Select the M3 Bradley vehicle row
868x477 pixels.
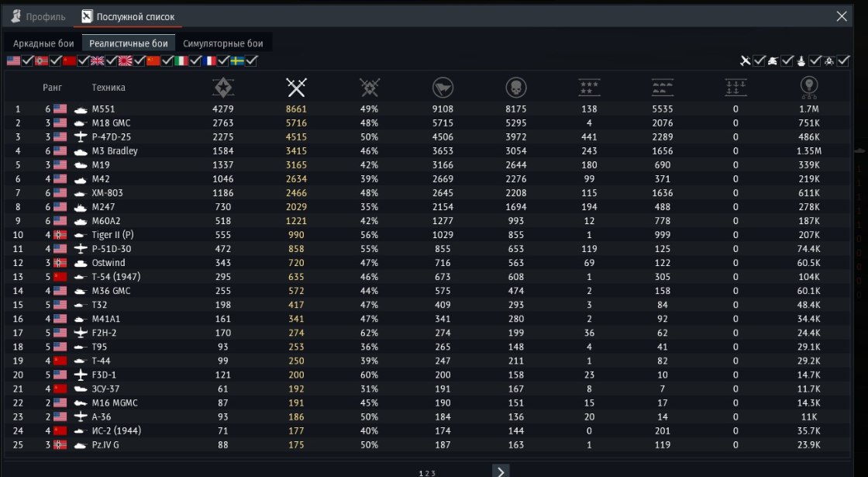click(427, 150)
